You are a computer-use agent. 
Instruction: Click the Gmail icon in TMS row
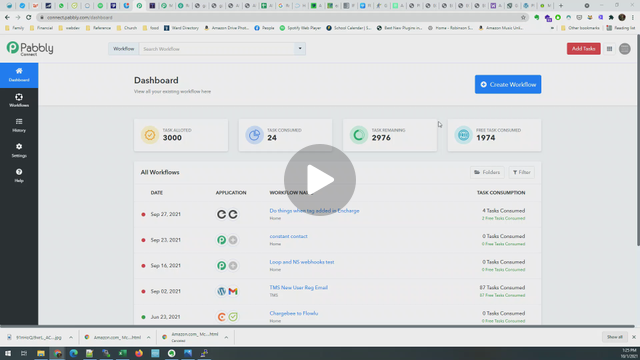pyautogui.click(x=233, y=291)
